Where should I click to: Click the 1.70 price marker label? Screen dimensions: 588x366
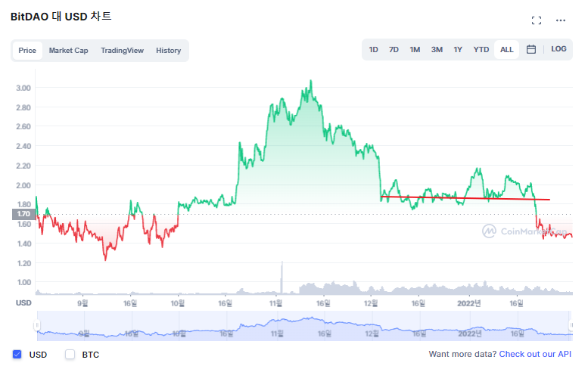23,214
